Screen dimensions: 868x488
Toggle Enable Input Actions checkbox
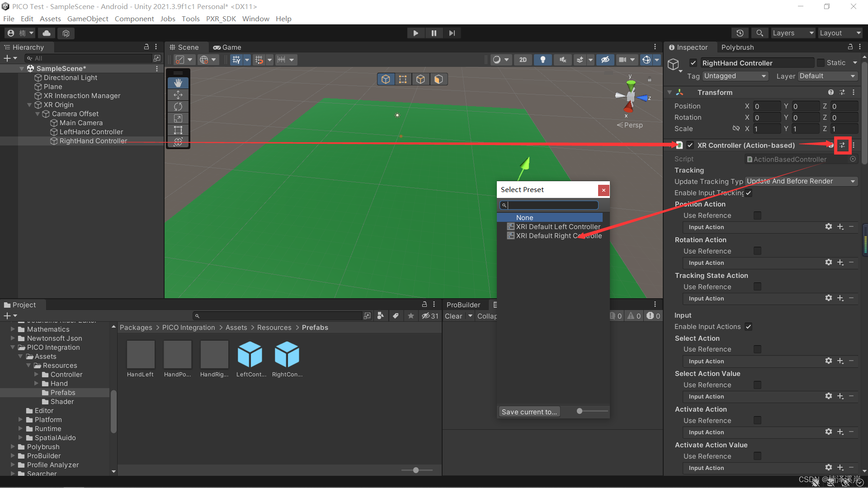tap(749, 327)
